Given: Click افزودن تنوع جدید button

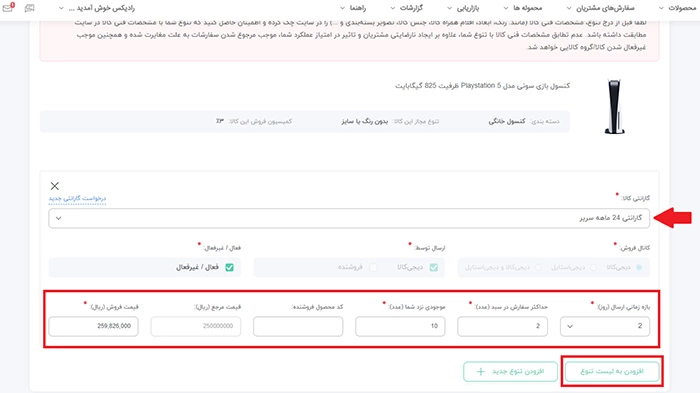Looking at the screenshot, I should pos(510,372).
